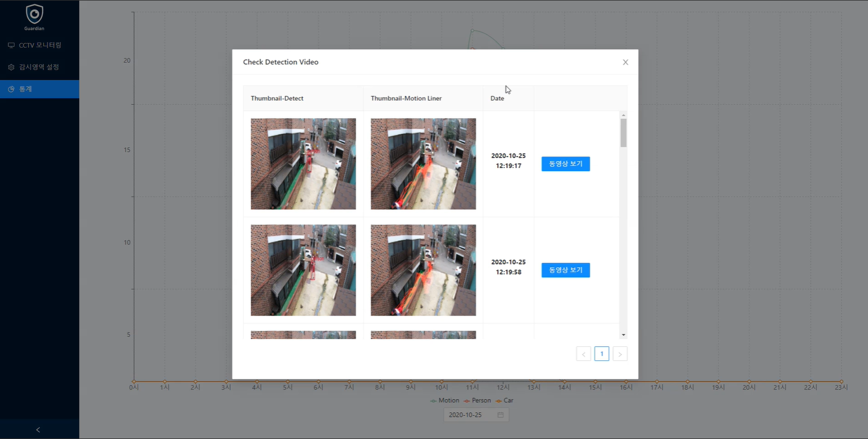868x439 pixels.
Task: Click 동영상 보기 for the 12:19:17 detection
Action: pyautogui.click(x=566, y=164)
